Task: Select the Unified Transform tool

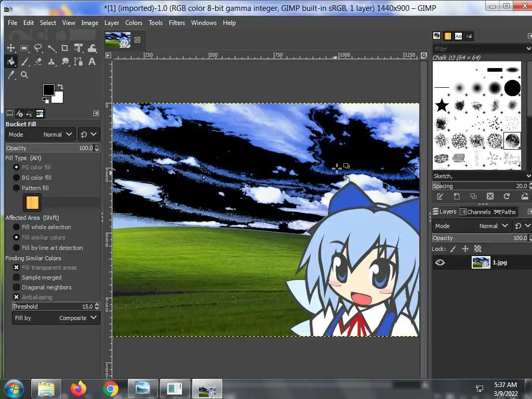Action: click(78, 48)
